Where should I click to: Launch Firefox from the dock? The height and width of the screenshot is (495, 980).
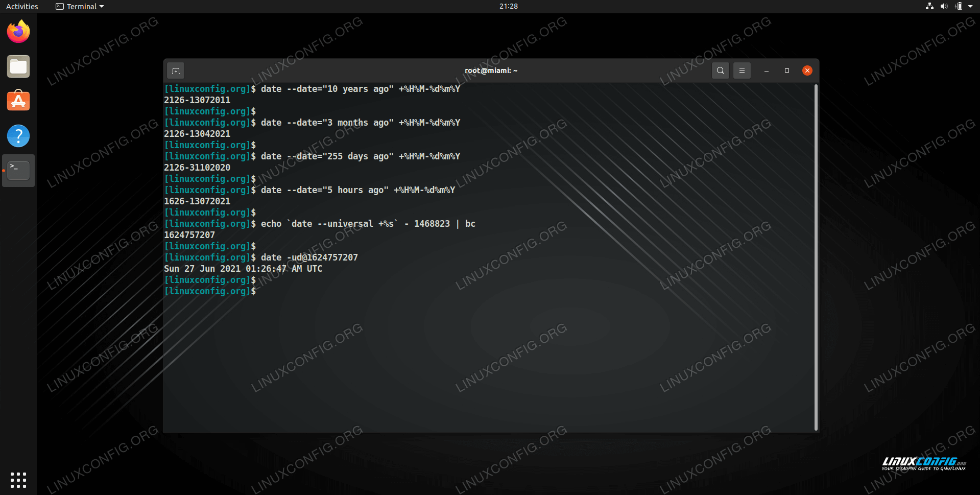18,32
